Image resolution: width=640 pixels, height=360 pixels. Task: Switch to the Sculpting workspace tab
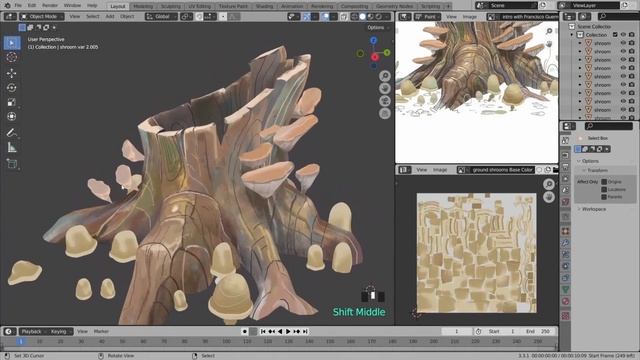pos(171,6)
